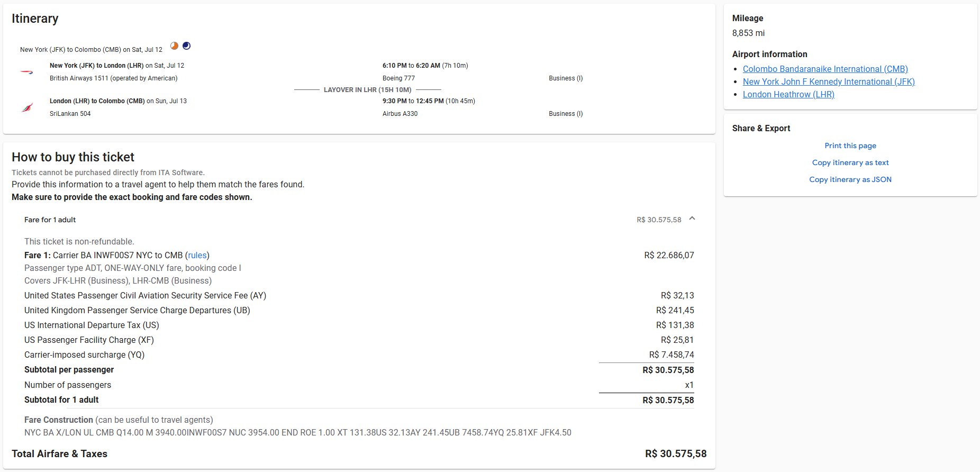Click the orange long-layover warning icon
The width and height of the screenshot is (980, 472).
(174, 46)
